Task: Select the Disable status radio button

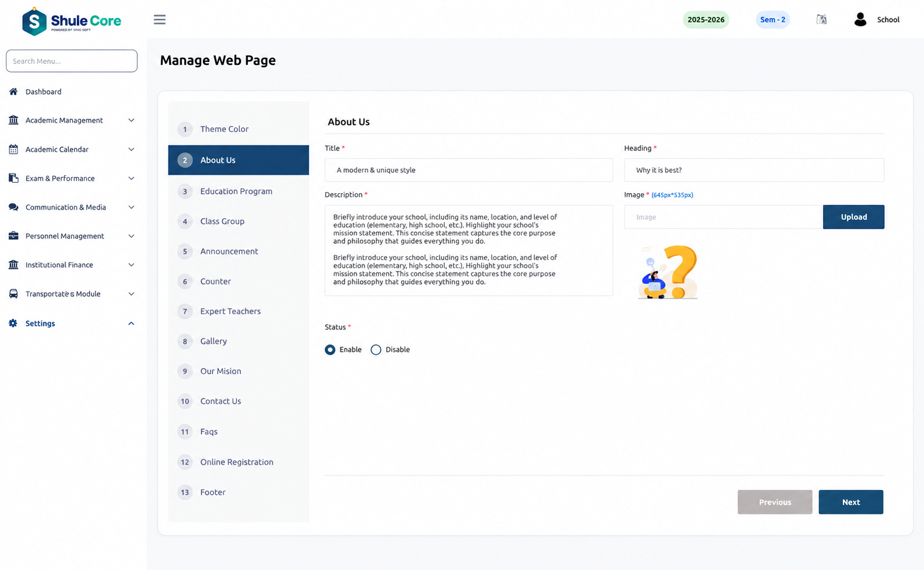Action: click(x=376, y=350)
